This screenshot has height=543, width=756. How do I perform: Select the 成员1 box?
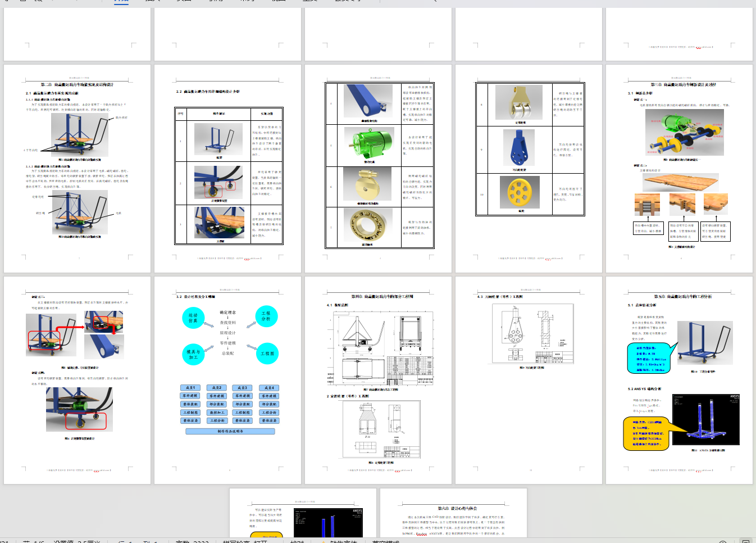click(x=190, y=388)
